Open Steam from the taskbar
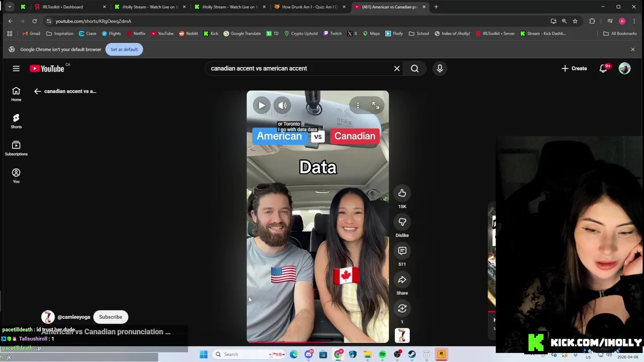Screen dimensions: 644x362 tap(412, 354)
